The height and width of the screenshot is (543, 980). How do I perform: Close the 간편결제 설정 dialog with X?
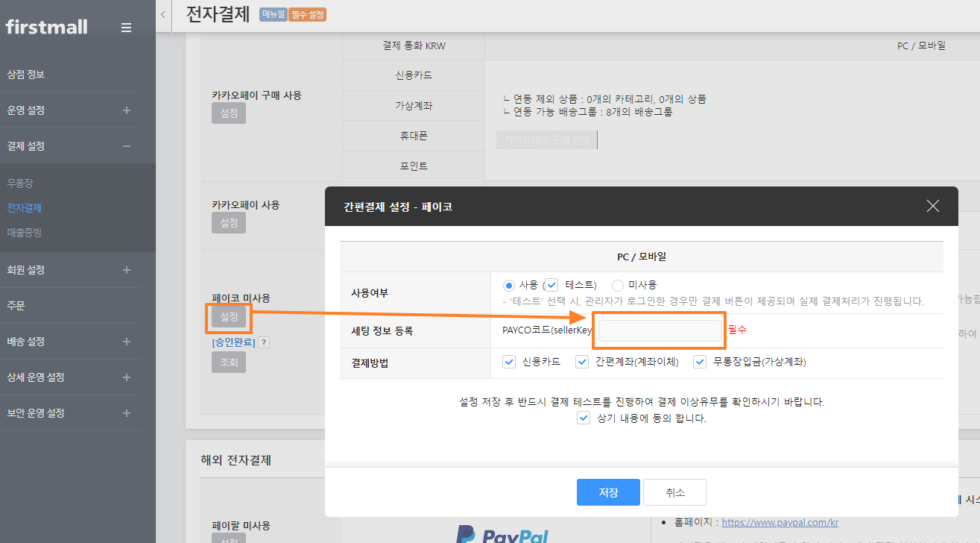932,206
